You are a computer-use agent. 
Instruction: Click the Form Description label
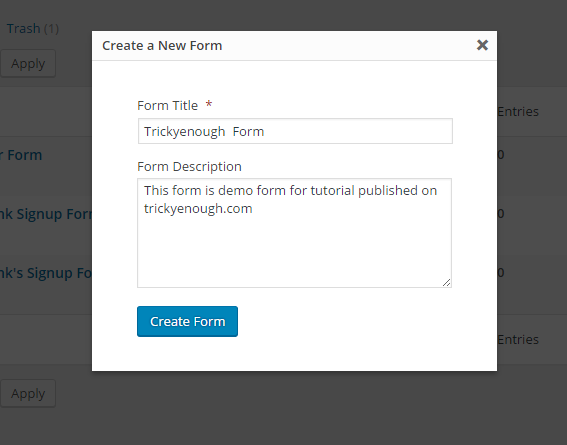pyautogui.click(x=189, y=167)
